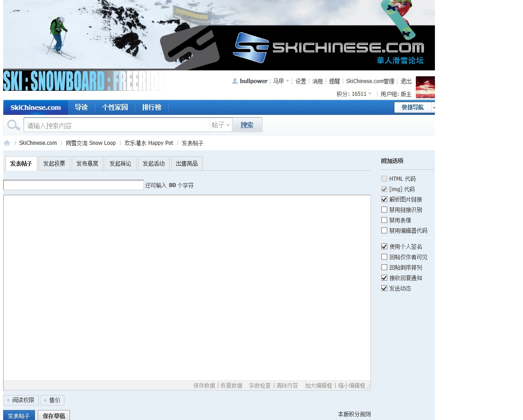Click the bullpower username link
This screenshot has height=420, width=523.
[x=253, y=81]
